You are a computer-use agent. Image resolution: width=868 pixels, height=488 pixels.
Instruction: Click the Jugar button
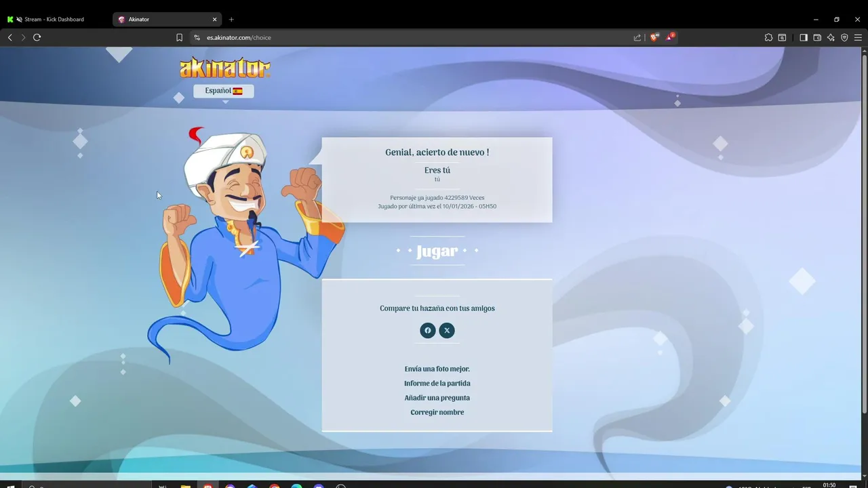[437, 251]
